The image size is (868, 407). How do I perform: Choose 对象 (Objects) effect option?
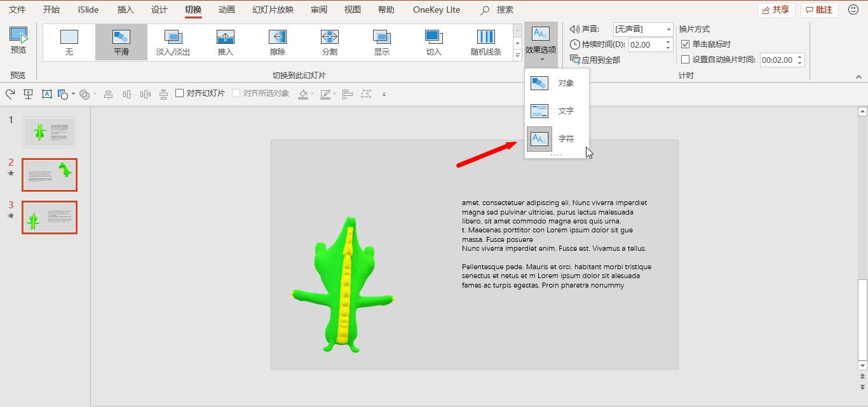click(x=557, y=83)
